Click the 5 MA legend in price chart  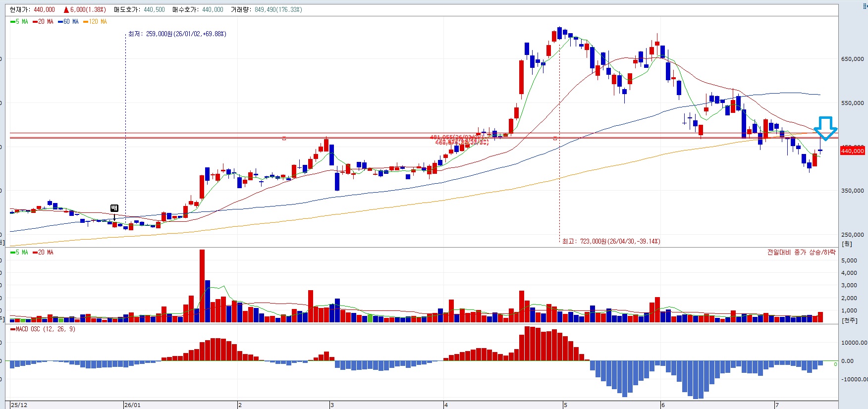19,22
